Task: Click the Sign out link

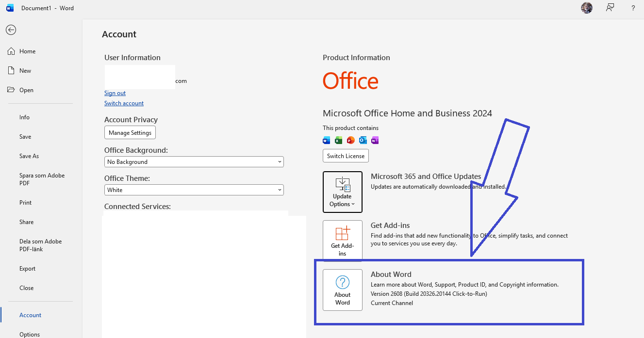Action: click(x=115, y=93)
